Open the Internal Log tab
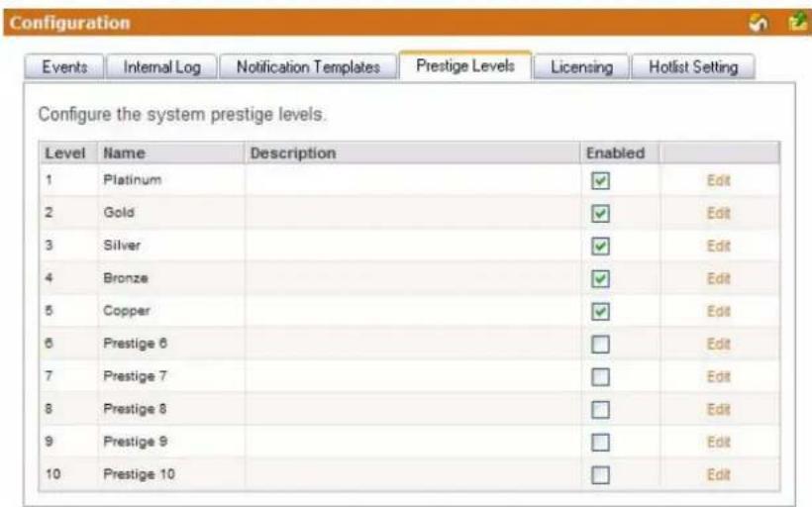The image size is (812, 507). pos(161,66)
